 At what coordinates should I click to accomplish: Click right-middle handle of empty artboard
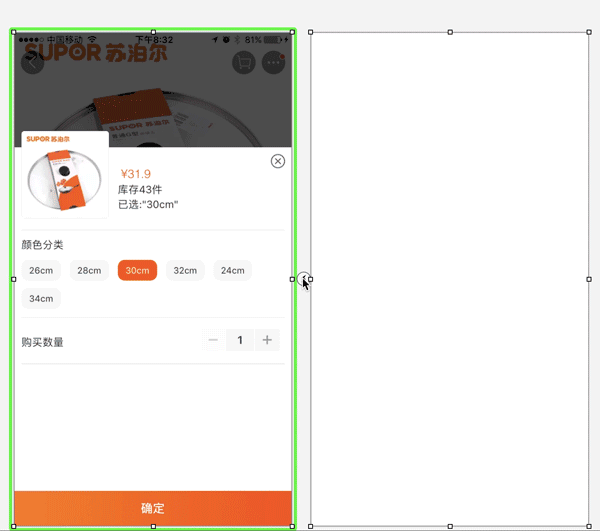589,279
